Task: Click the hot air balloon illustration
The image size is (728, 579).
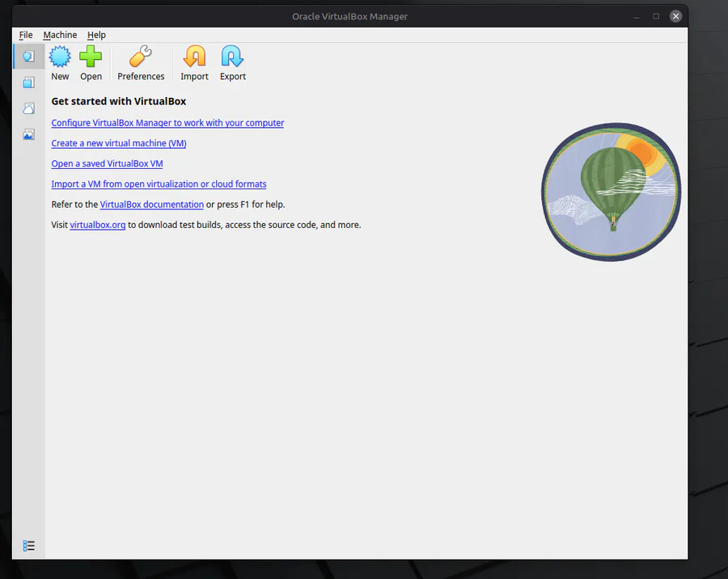Action: click(x=611, y=192)
